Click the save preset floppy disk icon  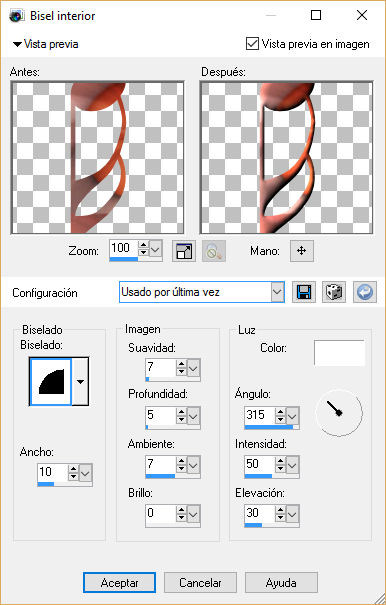point(304,292)
